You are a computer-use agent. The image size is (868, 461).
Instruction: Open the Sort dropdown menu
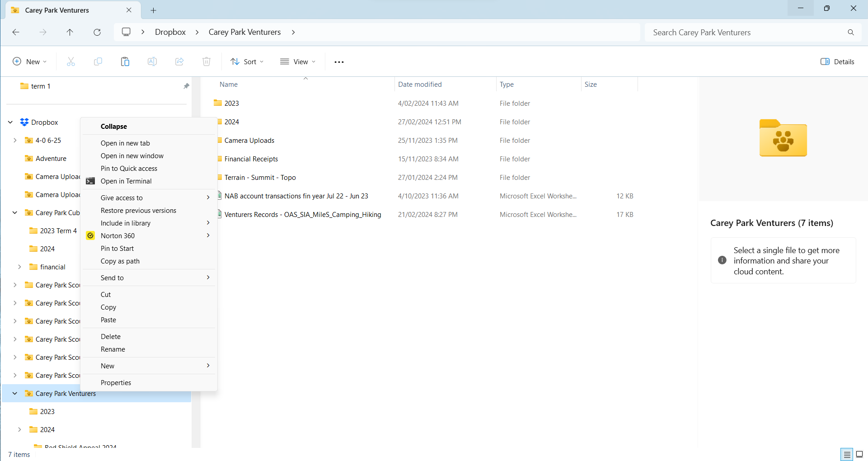pyautogui.click(x=247, y=61)
